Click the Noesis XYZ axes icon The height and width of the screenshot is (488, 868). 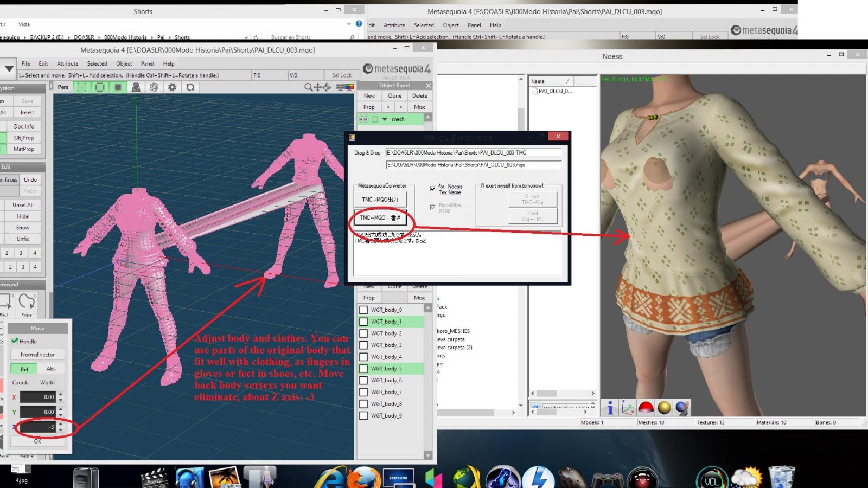coord(628,408)
